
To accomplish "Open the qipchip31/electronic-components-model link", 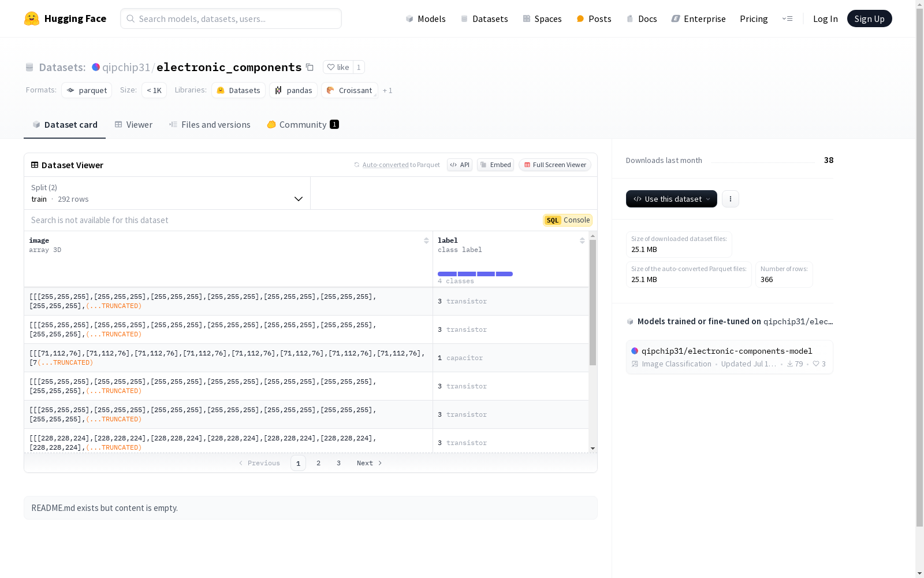I will click(x=726, y=351).
